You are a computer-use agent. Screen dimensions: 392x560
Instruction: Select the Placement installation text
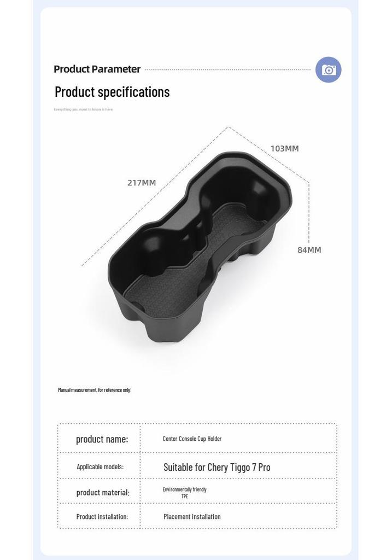[192, 516]
